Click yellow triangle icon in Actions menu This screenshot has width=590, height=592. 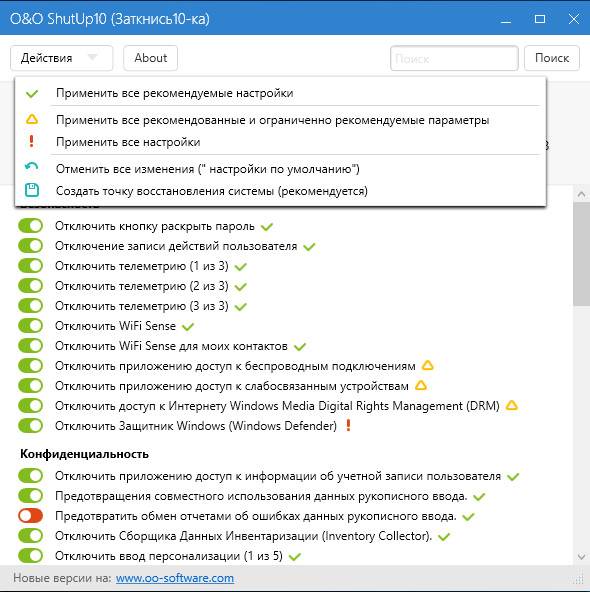click(32, 120)
